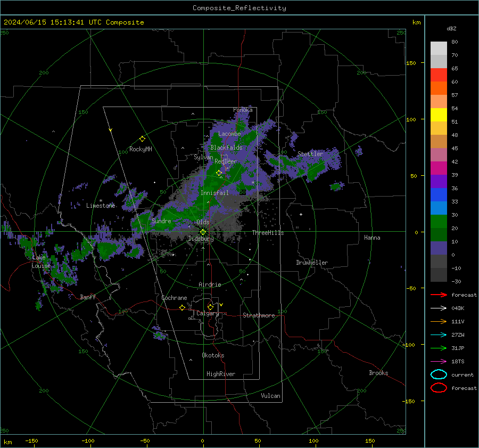Click the yellow 51-54 dBZ legend swatch
479x448 pixels.
tap(439, 115)
